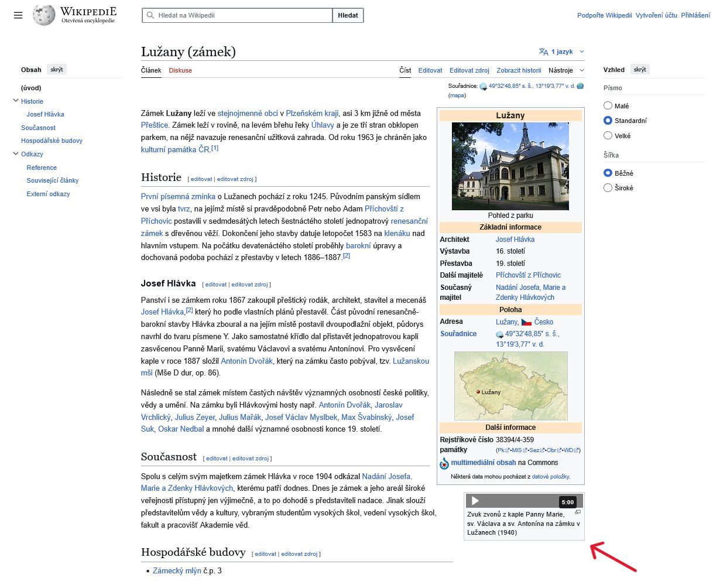Screen dimensions: 713x588
Task: Click the globe icon in infobox Souřadnice row
Action: [499, 334]
